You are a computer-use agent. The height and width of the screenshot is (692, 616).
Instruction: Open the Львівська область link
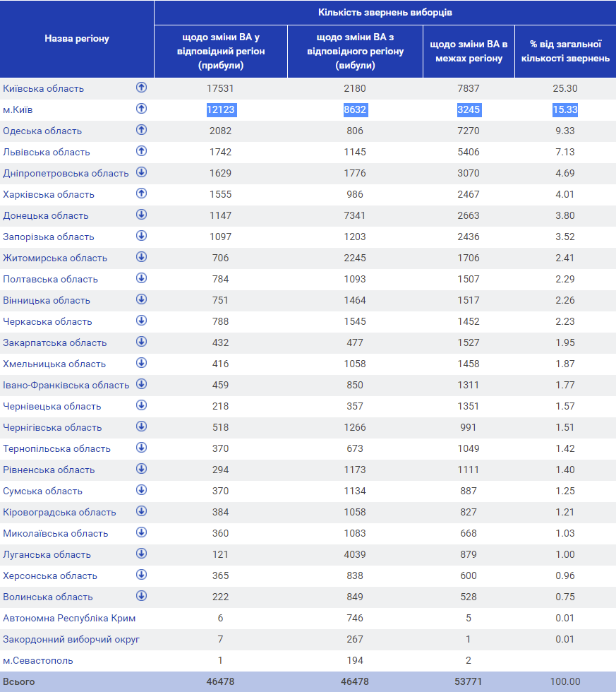point(47,153)
